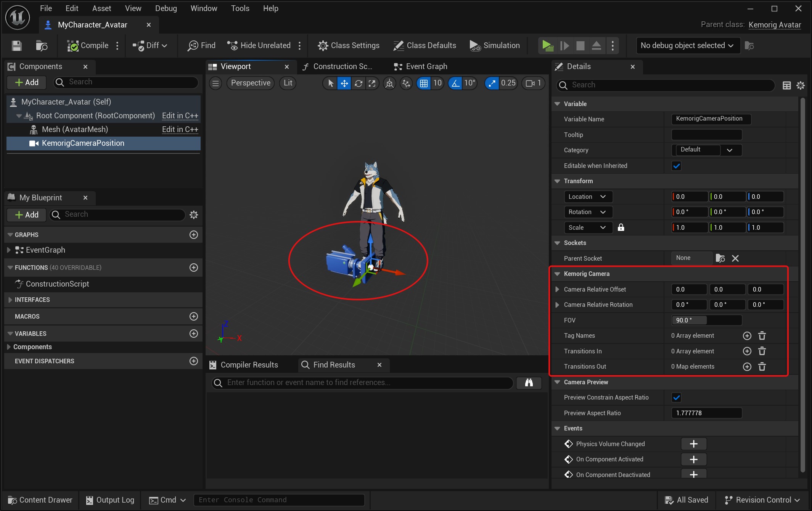The width and height of the screenshot is (812, 511).
Task: Expand Camera Relative Offset property
Action: 557,289
